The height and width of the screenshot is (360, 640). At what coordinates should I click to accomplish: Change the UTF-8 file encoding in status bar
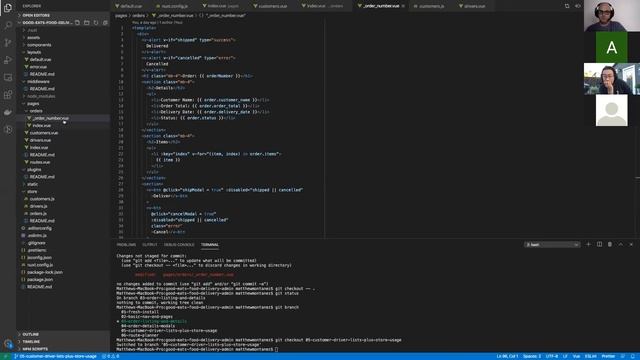[552, 356]
